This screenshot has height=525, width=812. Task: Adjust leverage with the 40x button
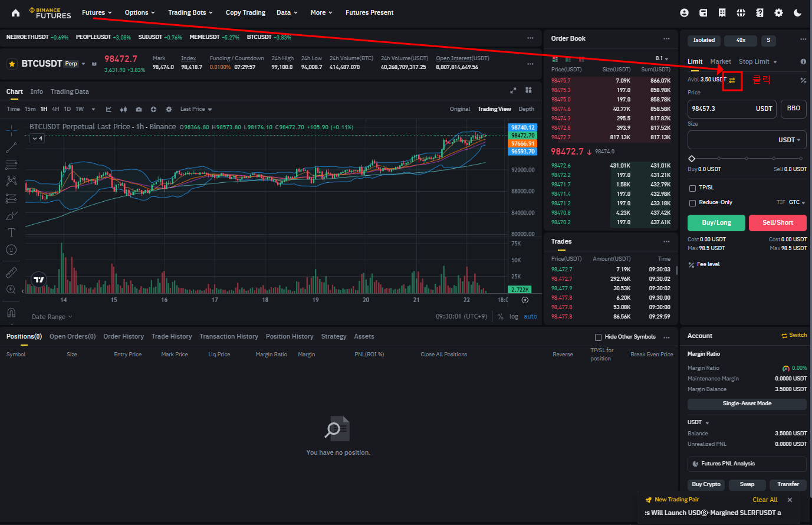click(x=741, y=40)
